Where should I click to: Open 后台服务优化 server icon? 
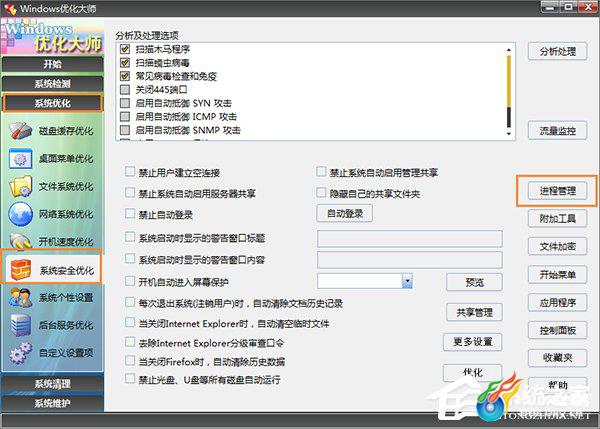20,325
